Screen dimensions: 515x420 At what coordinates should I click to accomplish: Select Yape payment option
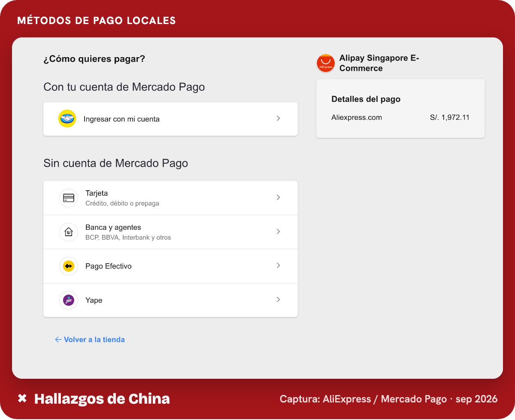click(170, 300)
